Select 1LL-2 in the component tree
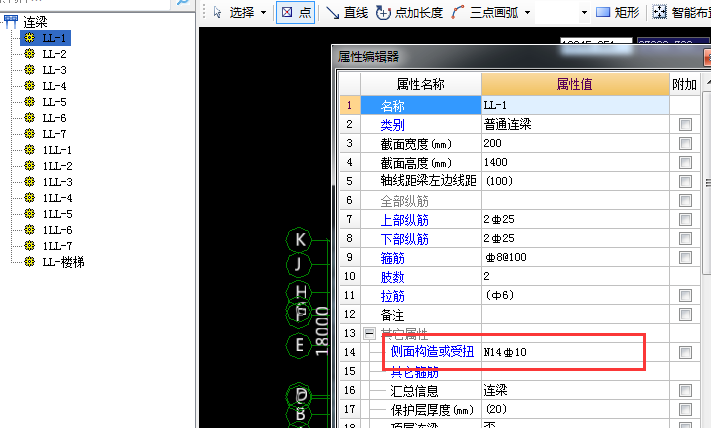 (57, 166)
